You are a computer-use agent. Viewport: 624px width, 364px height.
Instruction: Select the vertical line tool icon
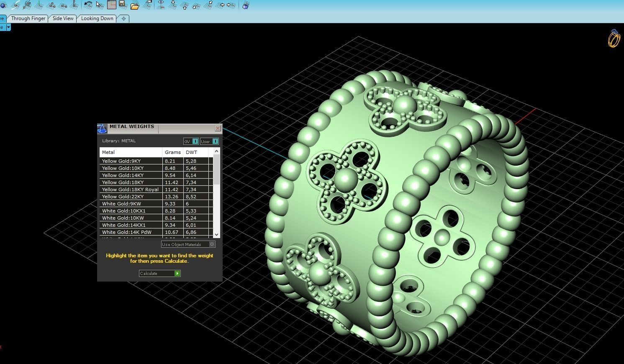[x=75, y=5]
